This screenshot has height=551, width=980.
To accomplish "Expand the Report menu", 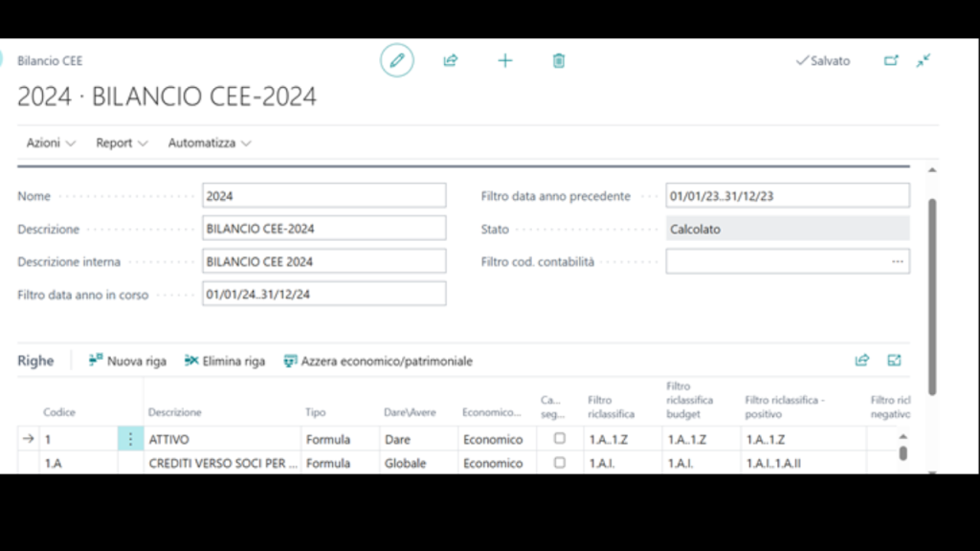I will click(x=122, y=143).
